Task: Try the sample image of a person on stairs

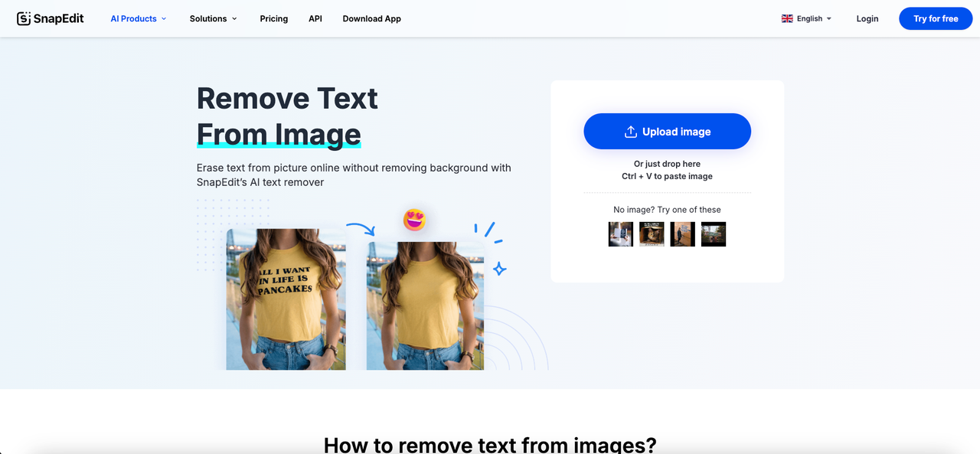Action: point(682,234)
